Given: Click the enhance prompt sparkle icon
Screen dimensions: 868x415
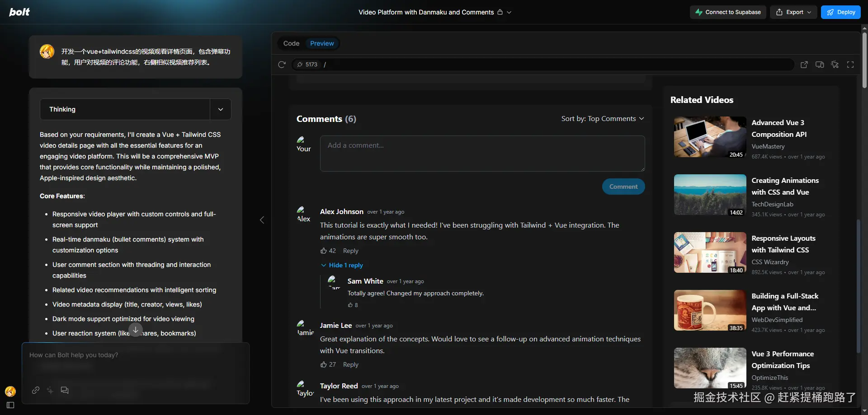Looking at the screenshot, I should [x=50, y=390].
